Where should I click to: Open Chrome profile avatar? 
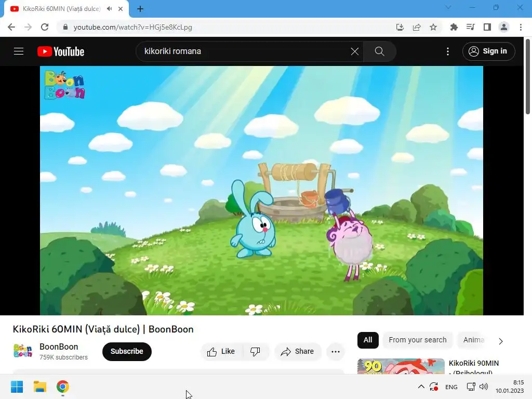pyautogui.click(x=504, y=27)
